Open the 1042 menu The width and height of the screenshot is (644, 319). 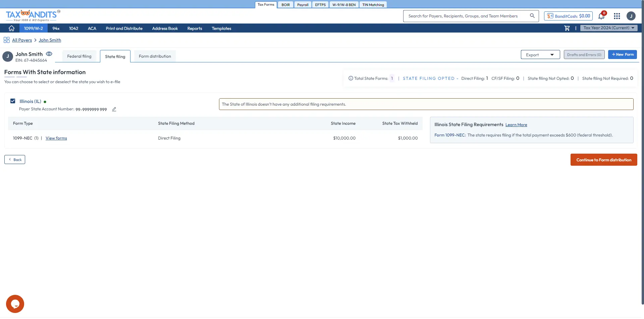73,28
